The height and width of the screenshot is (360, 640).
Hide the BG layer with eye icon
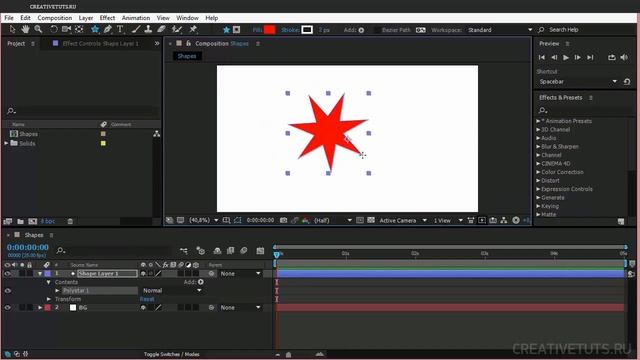[x=7, y=307]
